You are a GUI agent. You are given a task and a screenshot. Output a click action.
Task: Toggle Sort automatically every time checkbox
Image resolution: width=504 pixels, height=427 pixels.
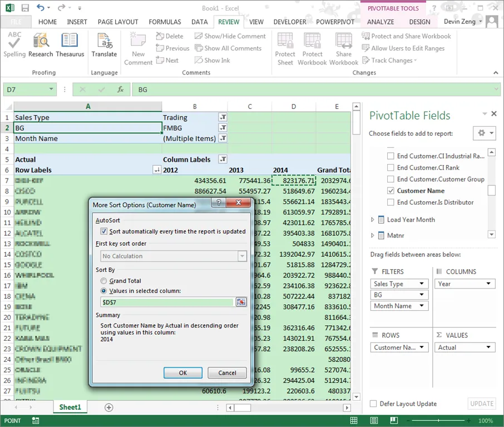click(x=103, y=231)
